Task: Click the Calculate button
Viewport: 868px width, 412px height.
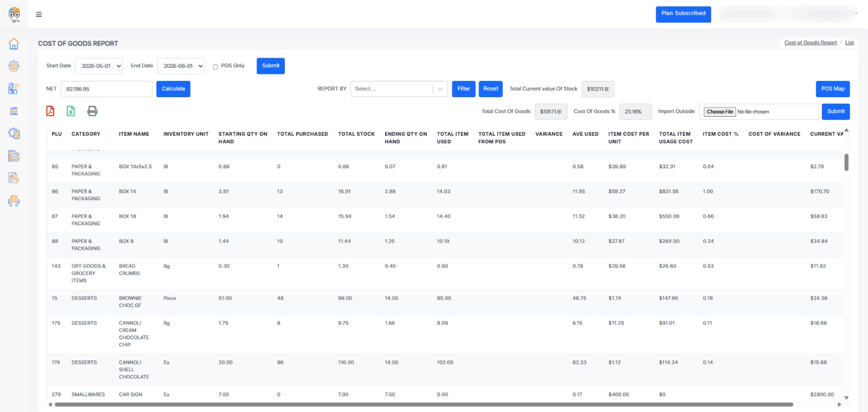Action: 173,89
